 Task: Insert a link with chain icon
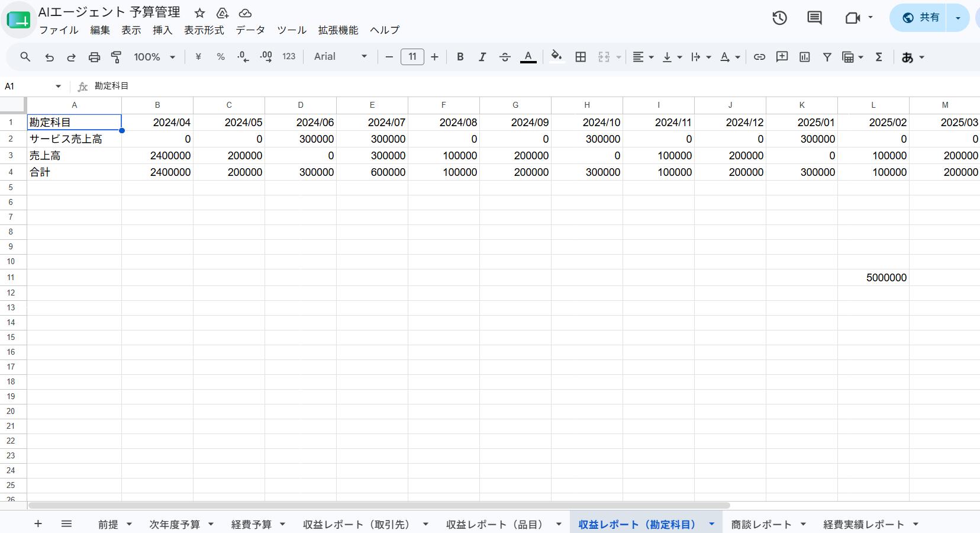[x=759, y=57]
